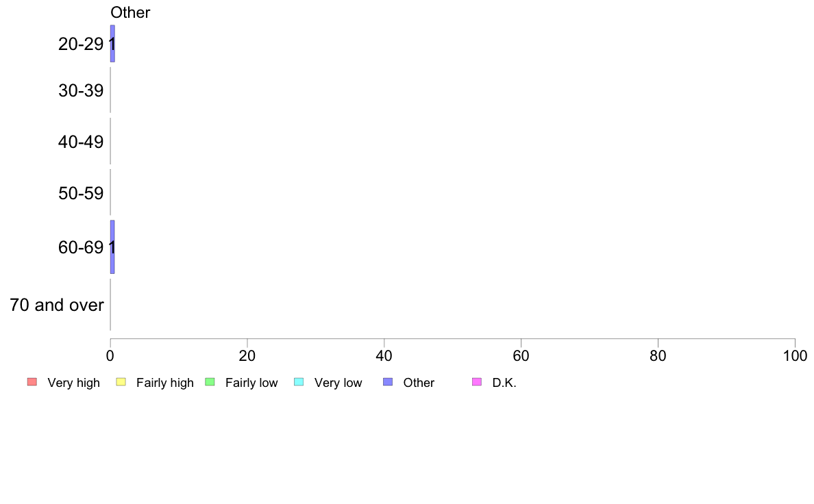
Task: Click the 50-59 age group label
Action: tap(81, 193)
